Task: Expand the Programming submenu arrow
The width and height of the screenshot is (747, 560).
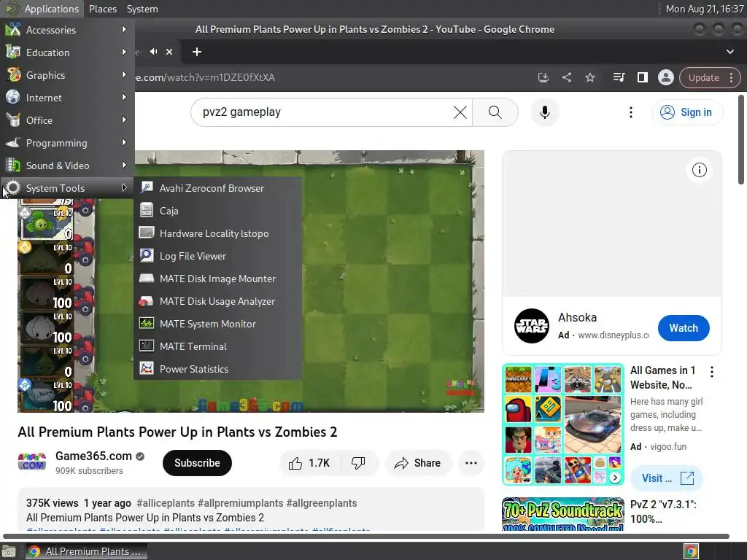Action: click(124, 142)
